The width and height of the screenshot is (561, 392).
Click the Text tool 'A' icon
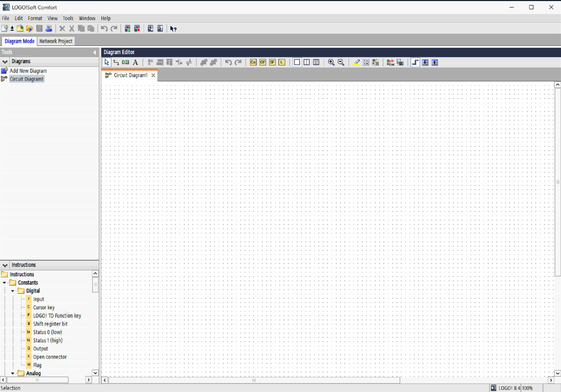click(x=135, y=62)
